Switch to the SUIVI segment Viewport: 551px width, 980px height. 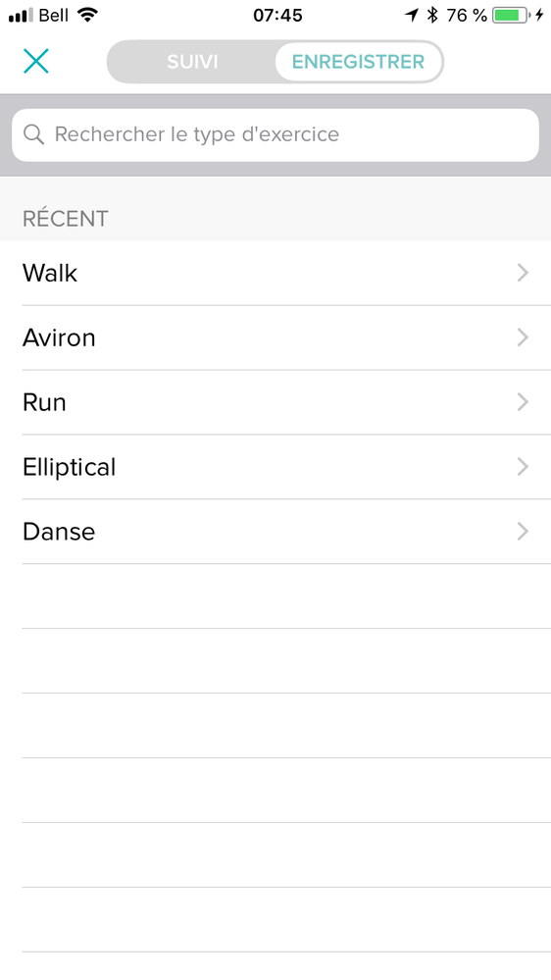tap(192, 62)
